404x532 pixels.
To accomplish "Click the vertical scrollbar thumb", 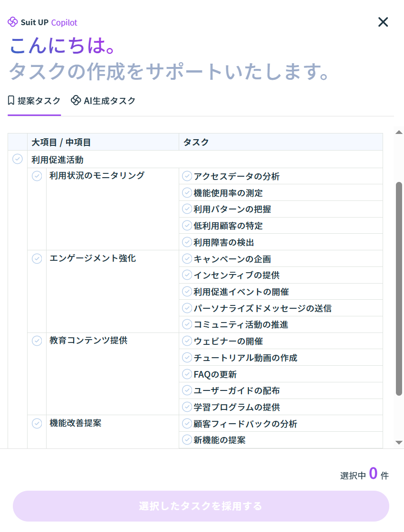I will coord(399,288).
